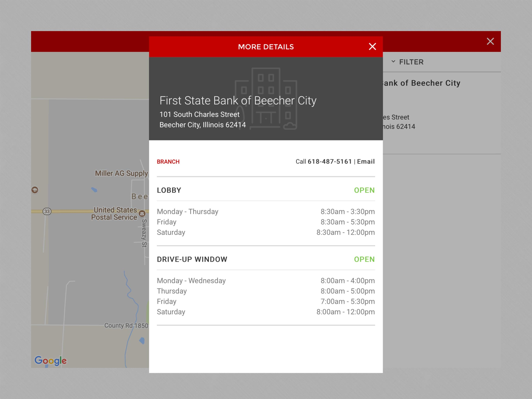Image resolution: width=532 pixels, height=399 pixels.
Task: Click the bank name heading in the dialog
Action: tap(238, 101)
